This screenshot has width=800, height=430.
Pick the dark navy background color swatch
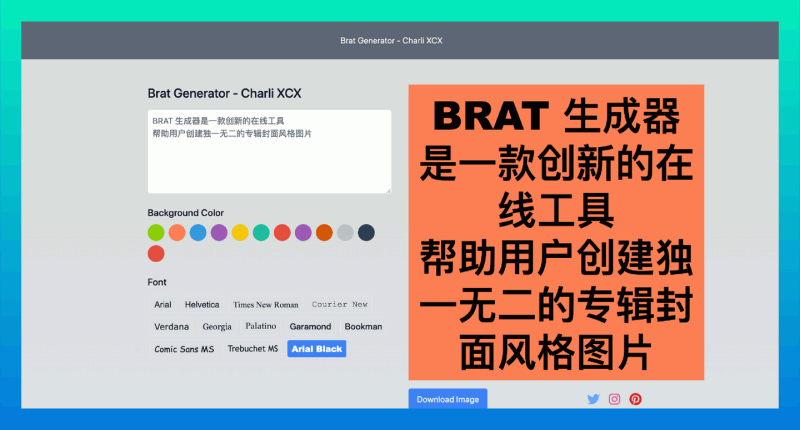366,233
